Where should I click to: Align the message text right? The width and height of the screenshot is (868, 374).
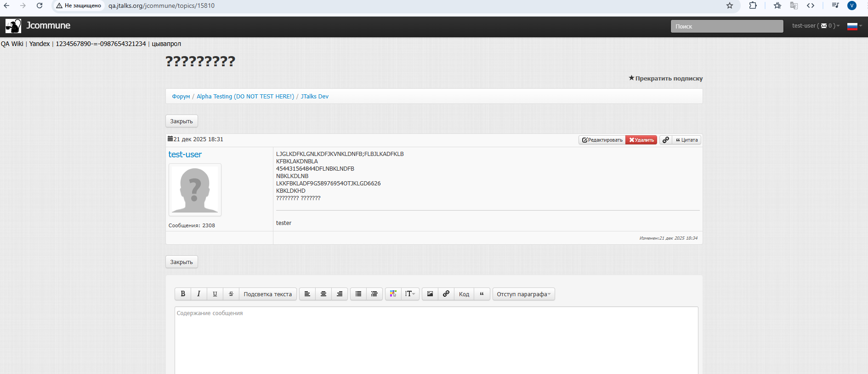[x=340, y=294]
